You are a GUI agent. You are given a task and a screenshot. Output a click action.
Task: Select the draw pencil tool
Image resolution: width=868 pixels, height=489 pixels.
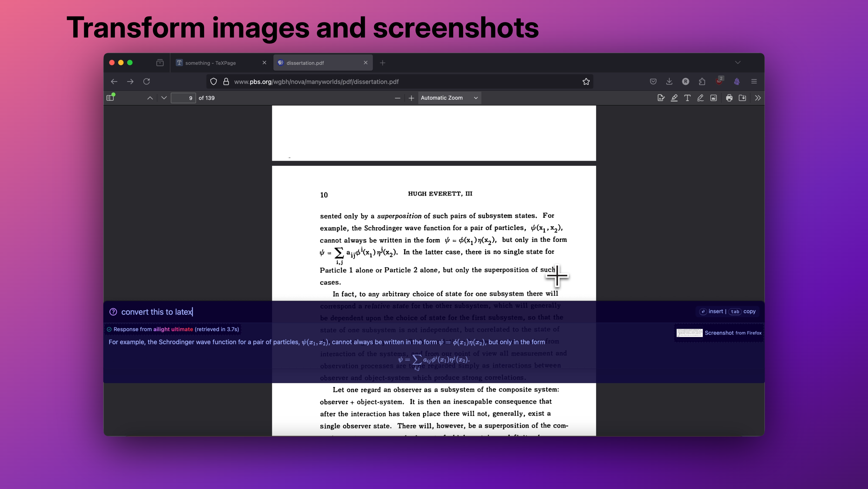[700, 98]
